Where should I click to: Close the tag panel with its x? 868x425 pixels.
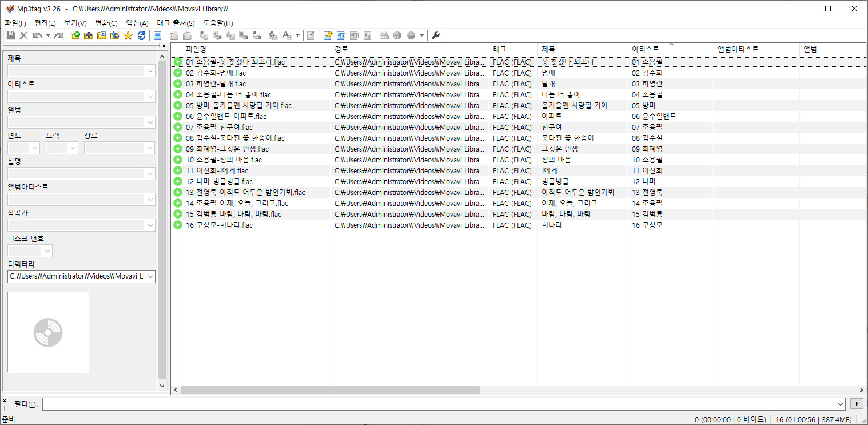click(x=164, y=46)
